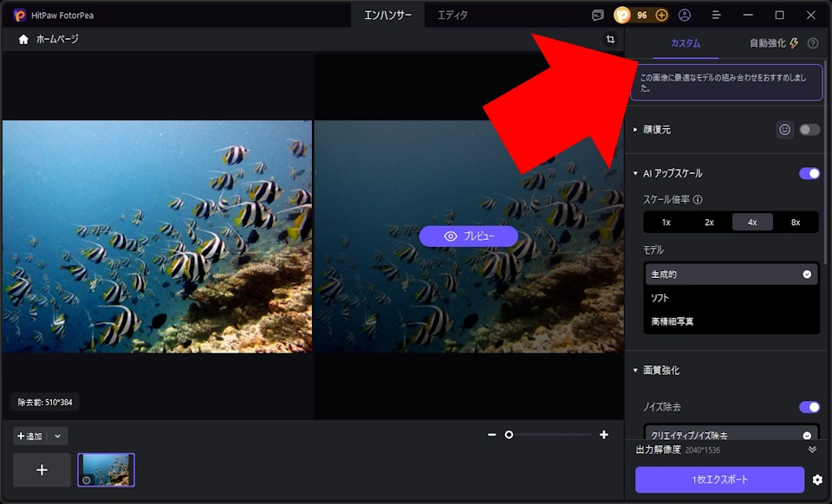Click the プレビュー button

click(469, 236)
